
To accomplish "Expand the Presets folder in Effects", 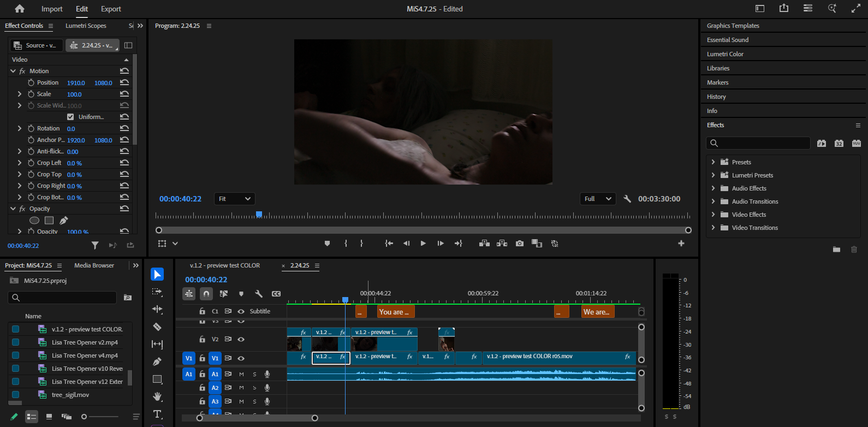I will [713, 162].
